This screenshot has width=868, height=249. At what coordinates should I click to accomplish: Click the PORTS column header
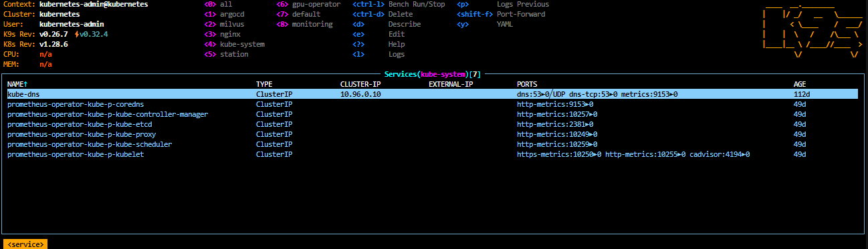tap(527, 84)
